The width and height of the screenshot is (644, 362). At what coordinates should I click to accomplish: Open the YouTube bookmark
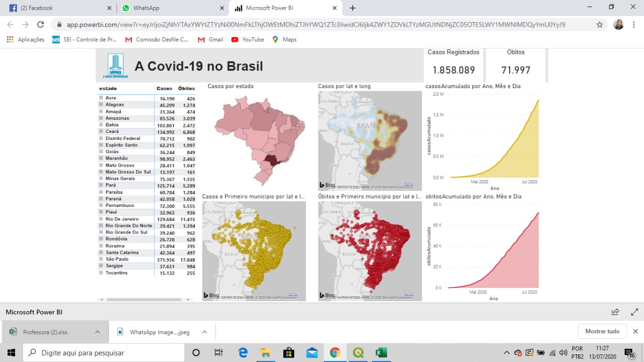pos(248,39)
